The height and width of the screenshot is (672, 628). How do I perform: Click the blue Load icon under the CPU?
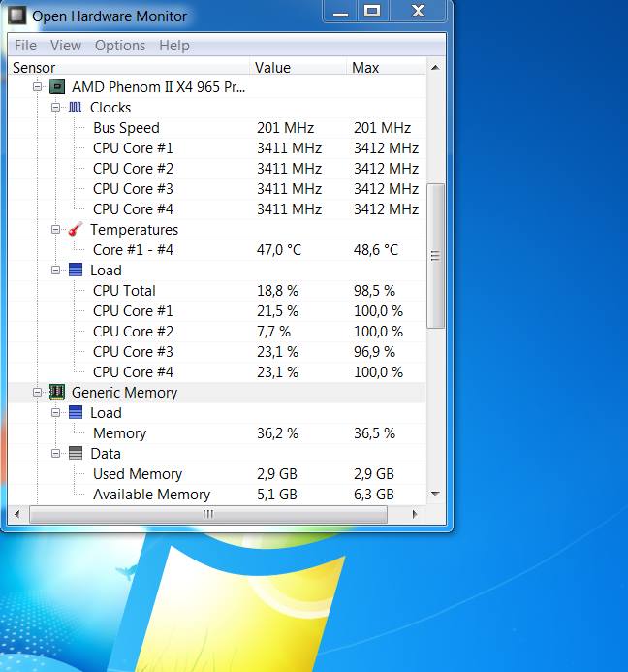76,270
